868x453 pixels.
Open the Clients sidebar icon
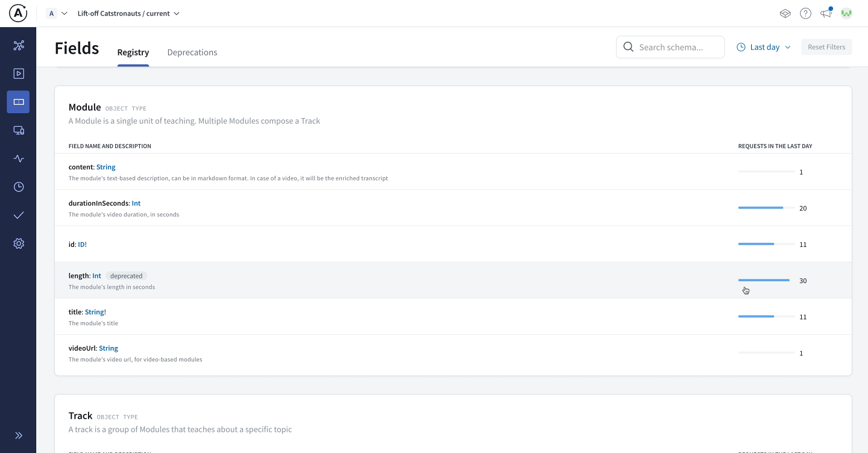tap(19, 130)
